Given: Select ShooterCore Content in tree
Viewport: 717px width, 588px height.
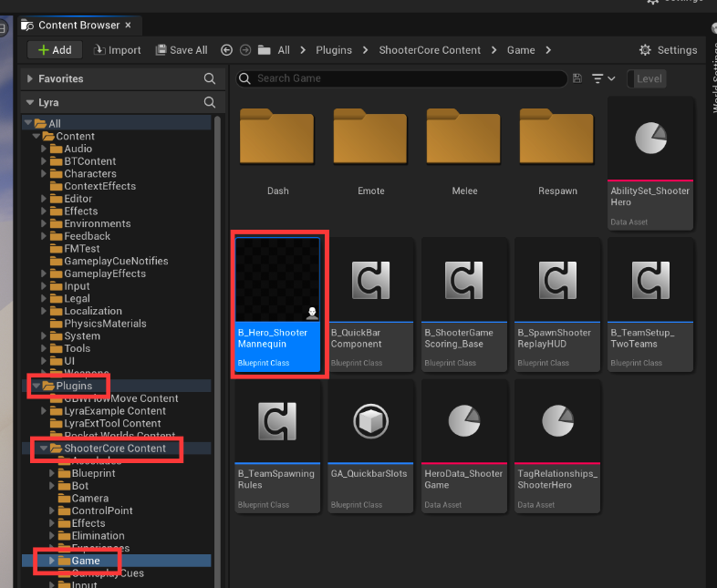Looking at the screenshot, I should coord(117,449).
